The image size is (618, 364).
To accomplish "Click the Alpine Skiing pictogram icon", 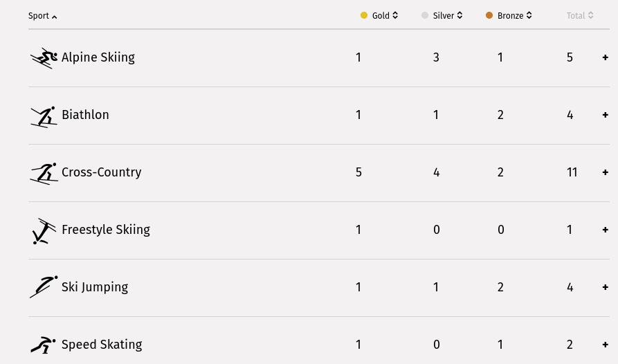I will (x=44, y=58).
